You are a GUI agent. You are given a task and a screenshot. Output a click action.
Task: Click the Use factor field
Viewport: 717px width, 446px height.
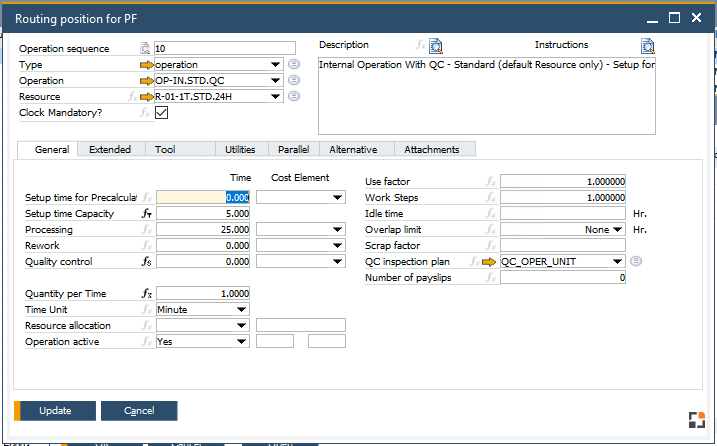tap(563, 182)
